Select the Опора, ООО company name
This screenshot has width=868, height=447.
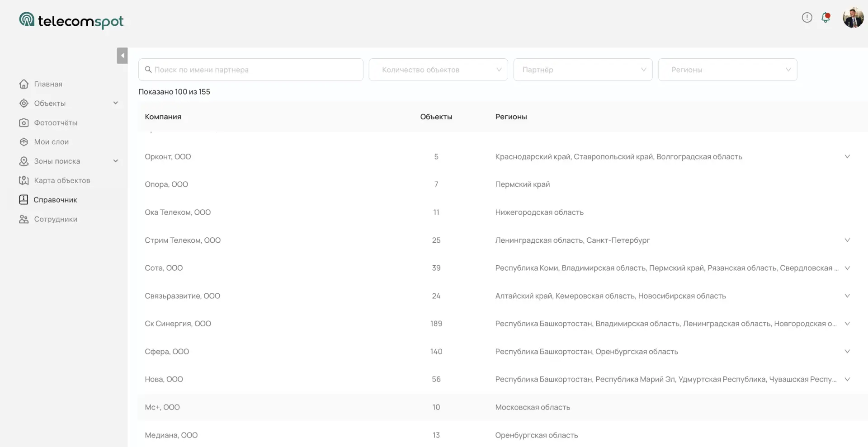[166, 184]
